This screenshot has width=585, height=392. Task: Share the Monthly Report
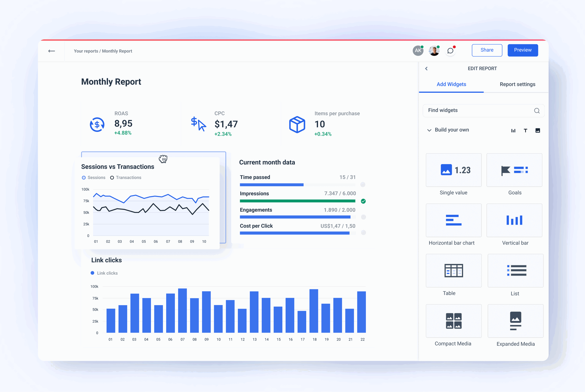tap(487, 50)
